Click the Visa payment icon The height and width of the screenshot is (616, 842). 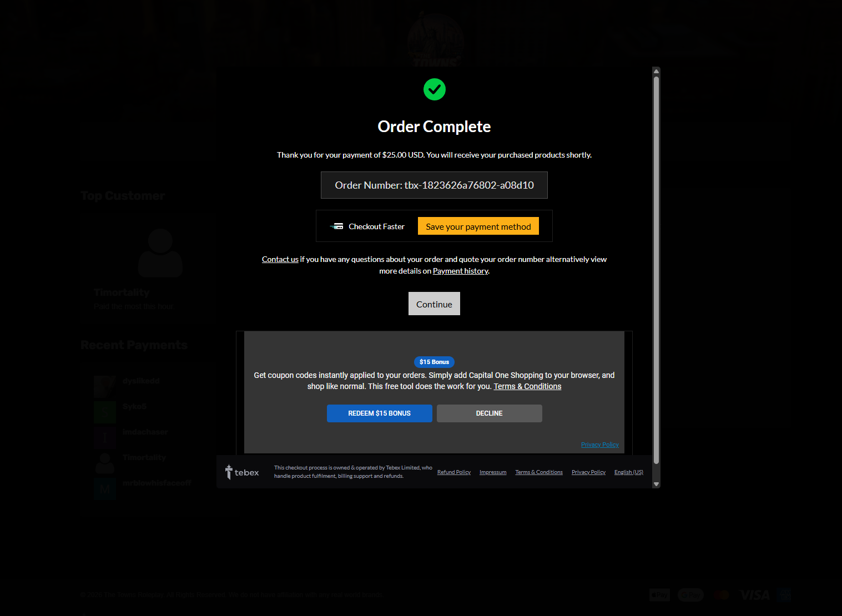click(754, 594)
